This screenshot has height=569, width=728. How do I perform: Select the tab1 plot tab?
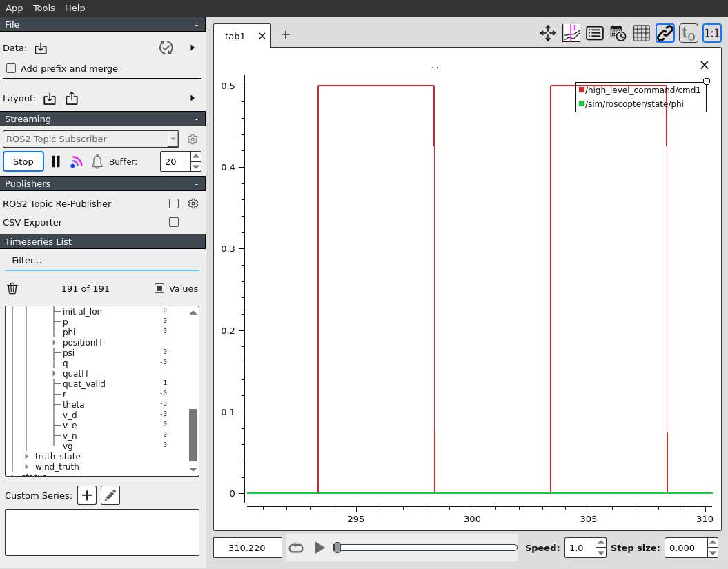pos(235,36)
